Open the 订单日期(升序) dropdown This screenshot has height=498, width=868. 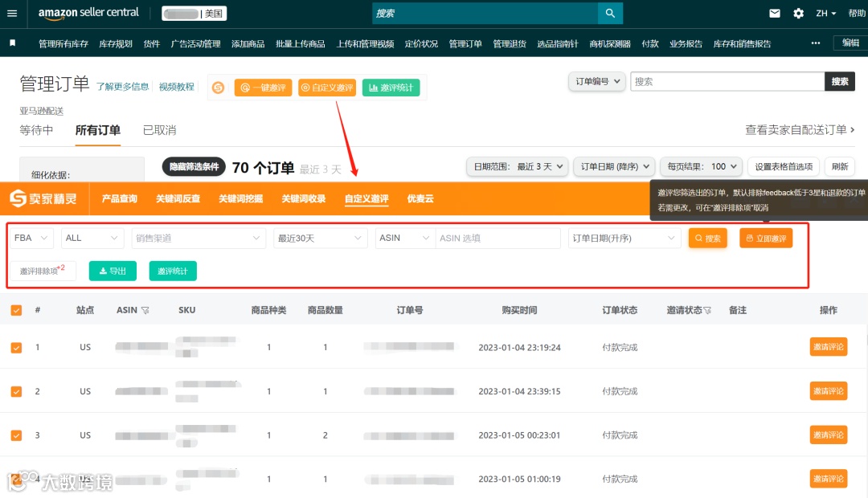tap(624, 238)
